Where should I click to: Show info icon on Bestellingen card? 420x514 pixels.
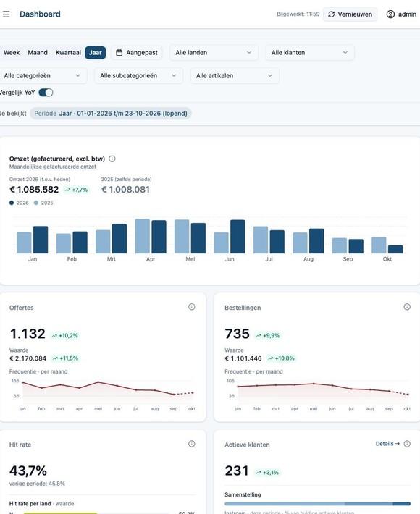(x=407, y=307)
